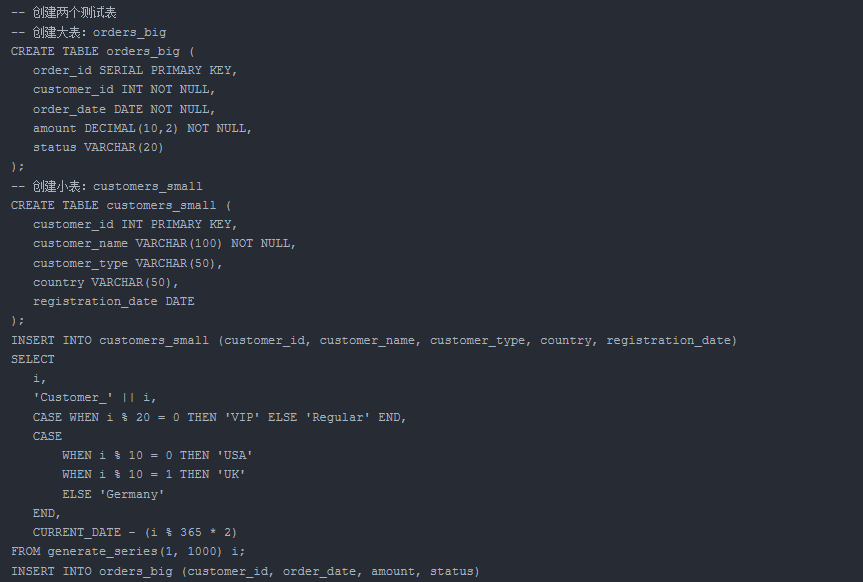Place cursor on 'order_id SERIAL PRIMARY KEY' line
The height and width of the screenshot is (582, 863).
135,70
